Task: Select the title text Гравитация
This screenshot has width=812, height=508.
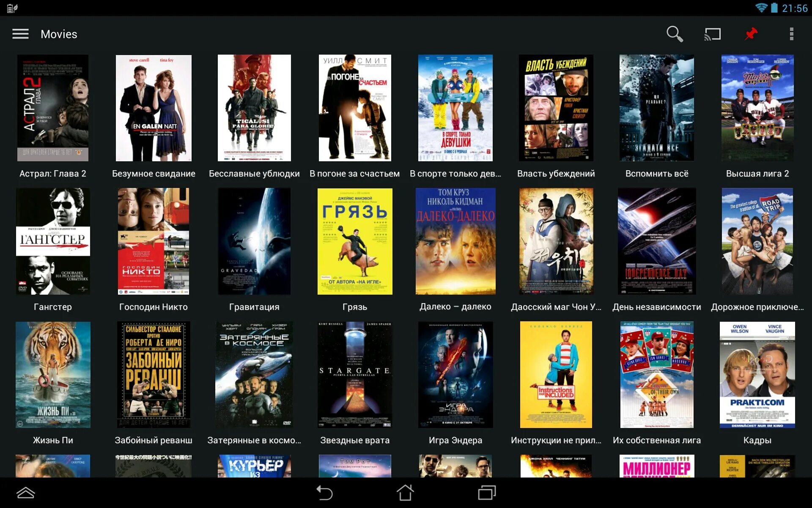Action: point(254,307)
